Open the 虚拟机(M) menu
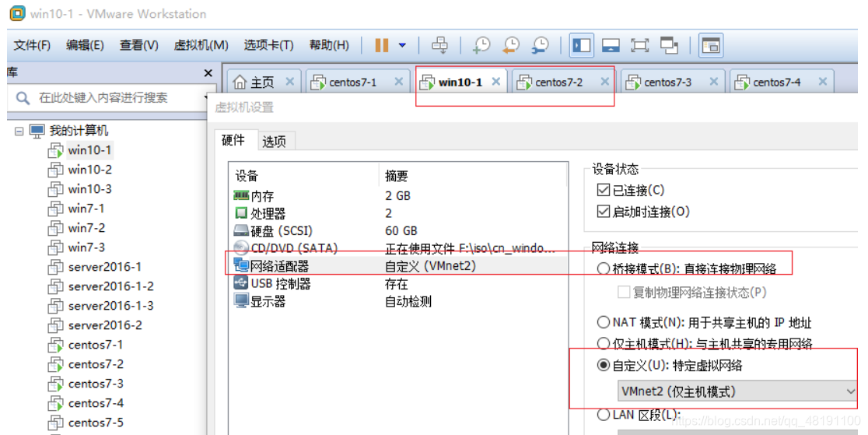The image size is (868, 435). coord(201,45)
